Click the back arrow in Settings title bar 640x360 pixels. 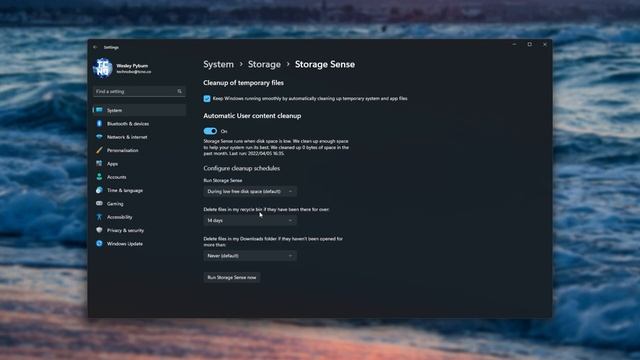(x=95, y=47)
